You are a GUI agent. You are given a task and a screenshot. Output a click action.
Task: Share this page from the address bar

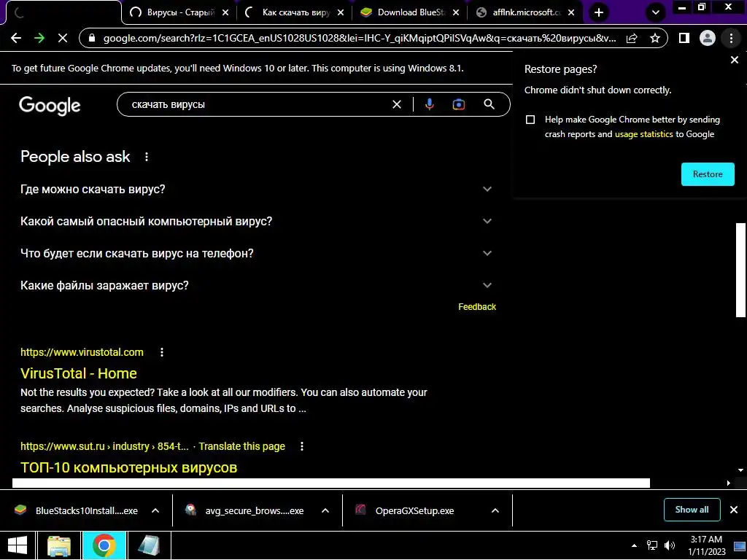pos(632,38)
